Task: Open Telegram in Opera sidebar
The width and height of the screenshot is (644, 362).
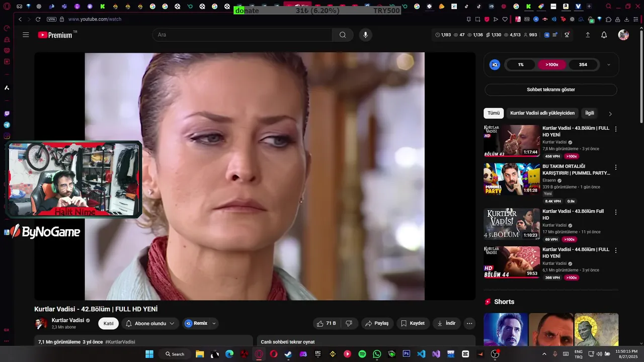Action: click(7, 125)
